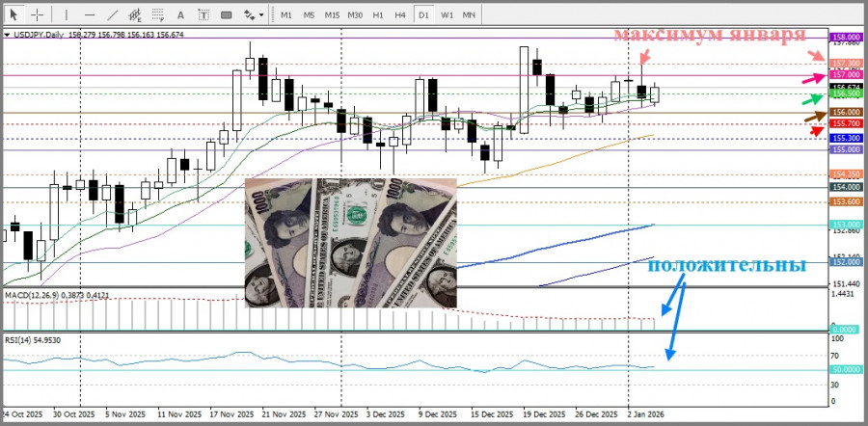868x426 pixels.
Task: Click the M15 timeframe button
Action: point(332,14)
